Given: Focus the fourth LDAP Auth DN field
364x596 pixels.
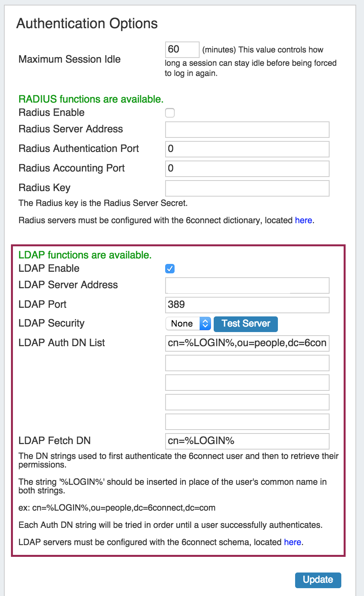Looking at the screenshot, I should [x=247, y=402].
